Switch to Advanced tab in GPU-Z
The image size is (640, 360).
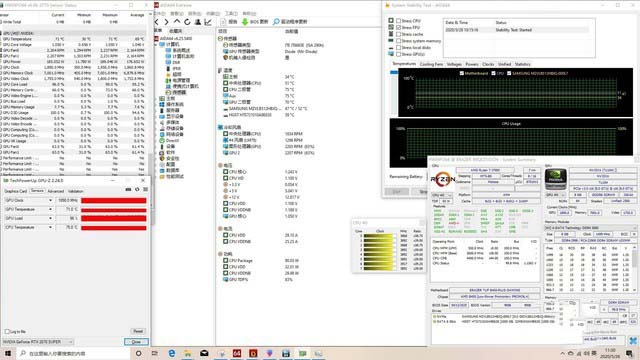[56, 191]
